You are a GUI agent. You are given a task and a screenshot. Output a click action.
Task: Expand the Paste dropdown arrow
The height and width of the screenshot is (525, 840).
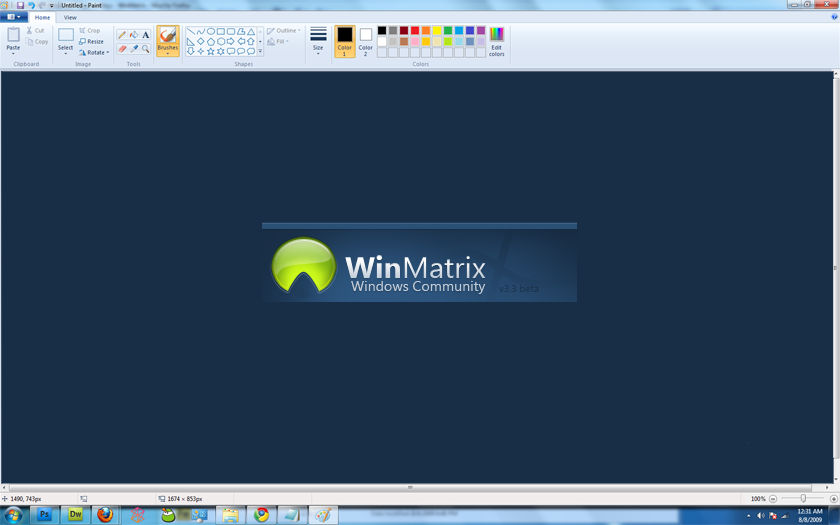click(13, 54)
